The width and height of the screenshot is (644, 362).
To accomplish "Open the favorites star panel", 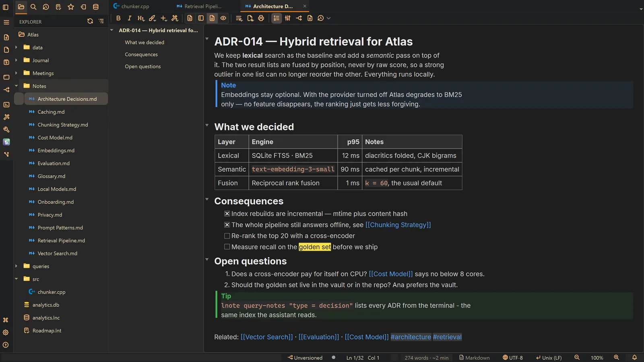I will click(x=71, y=7).
